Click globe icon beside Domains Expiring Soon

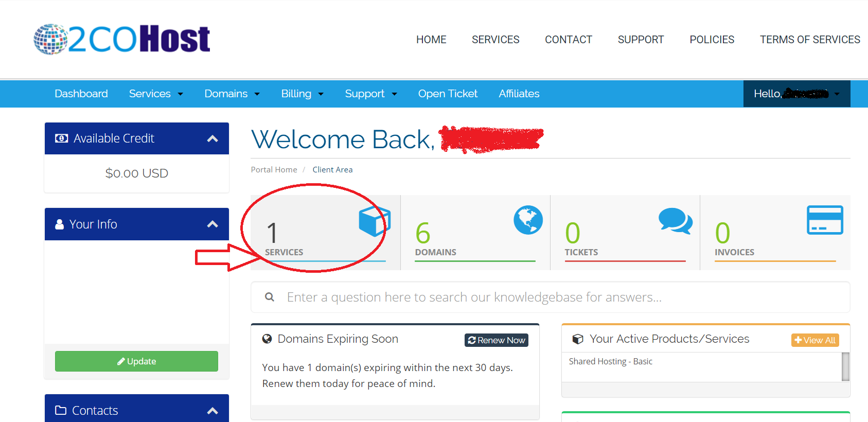click(267, 339)
